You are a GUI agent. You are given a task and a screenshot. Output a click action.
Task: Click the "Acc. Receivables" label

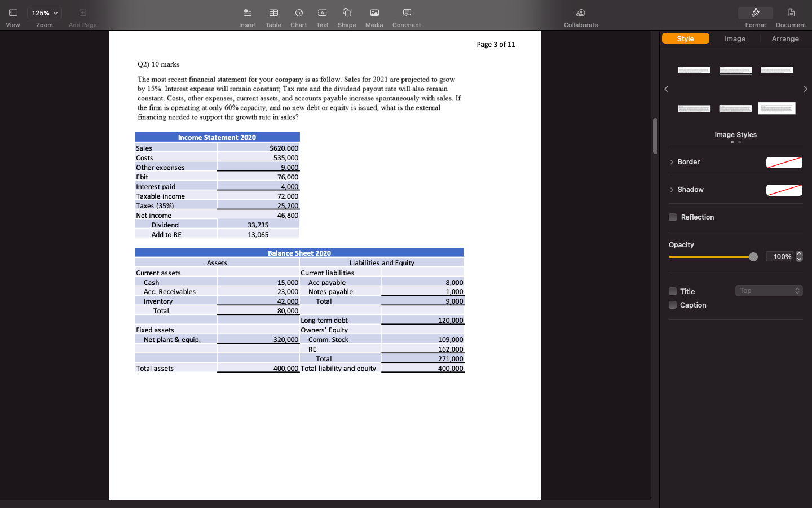[170, 292]
